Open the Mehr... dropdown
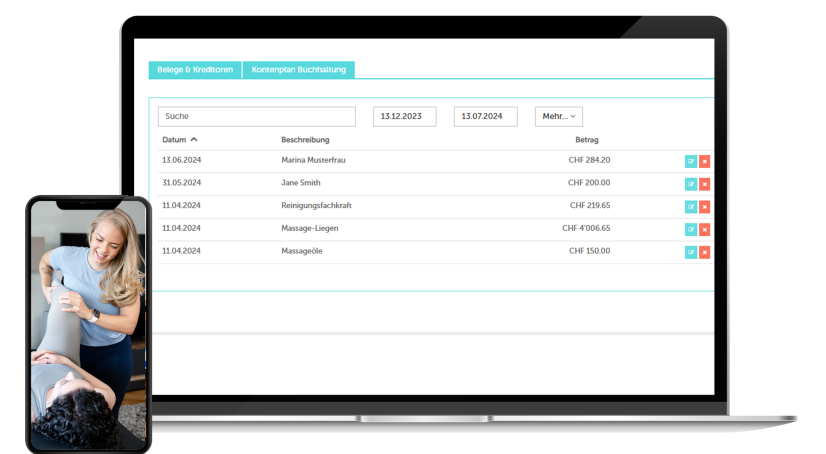 click(x=558, y=117)
